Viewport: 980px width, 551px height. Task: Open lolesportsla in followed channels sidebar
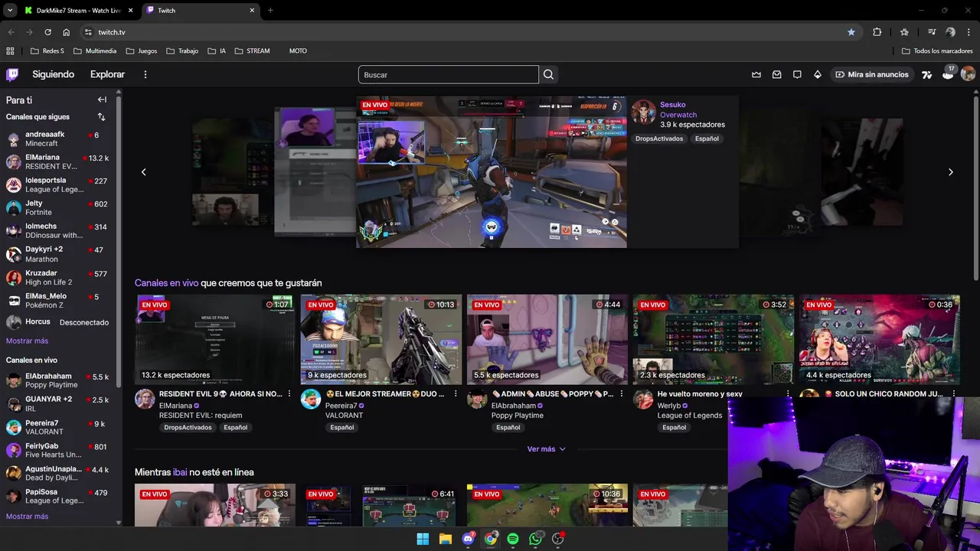click(57, 185)
